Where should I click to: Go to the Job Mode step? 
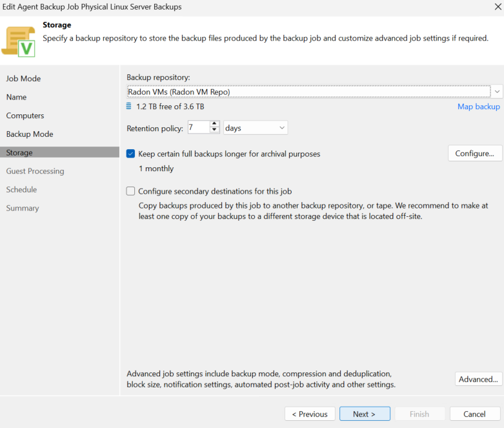pos(23,79)
